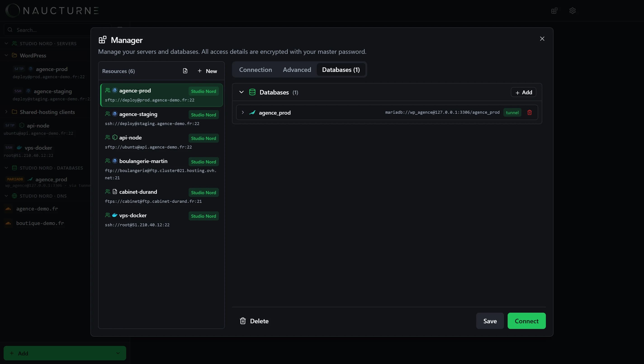Expand the agence_prod database row
644x364 pixels.
[x=243, y=113]
